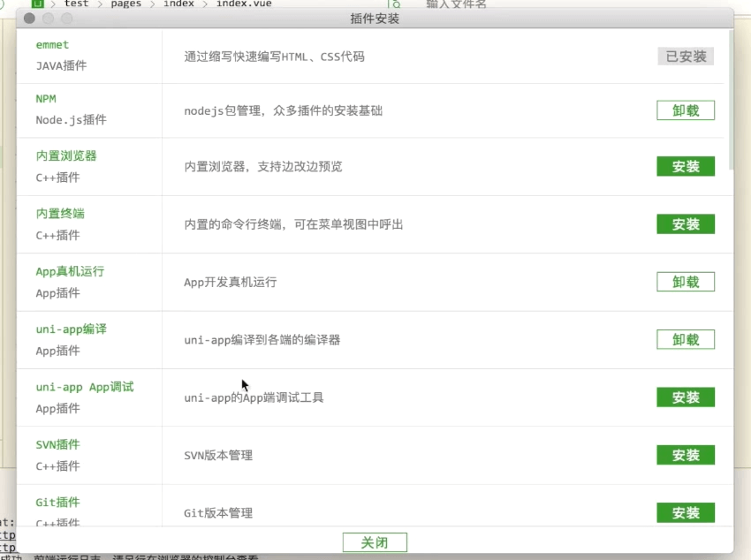Select the NPM plugin name
The height and width of the screenshot is (560, 751).
coord(46,99)
